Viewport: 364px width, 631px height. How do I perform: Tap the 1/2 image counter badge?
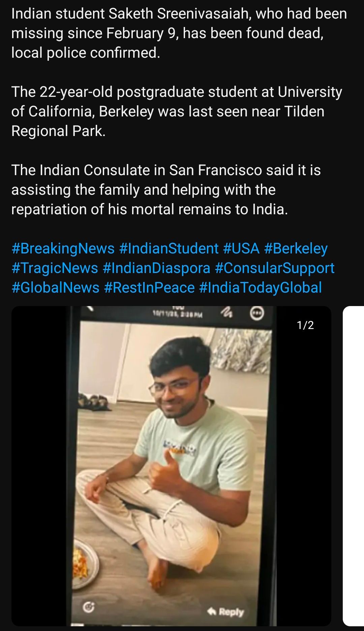pyautogui.click(x=305, y=325)
